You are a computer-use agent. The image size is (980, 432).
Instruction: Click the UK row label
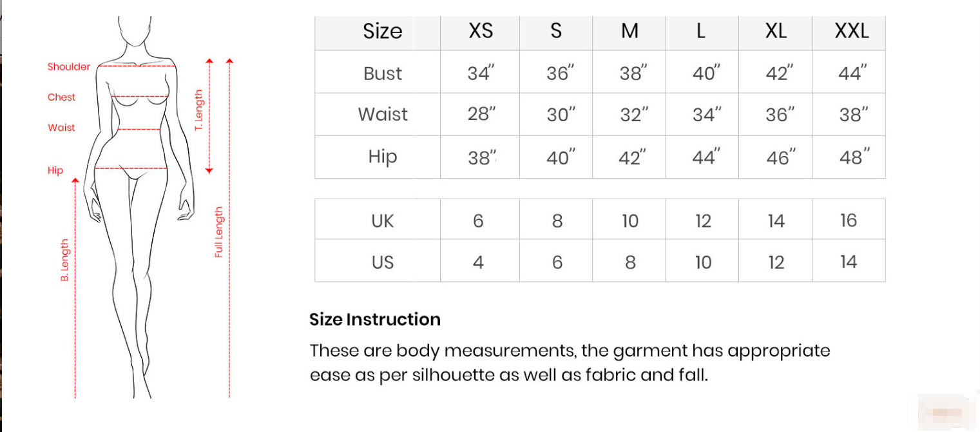(382, 221)
